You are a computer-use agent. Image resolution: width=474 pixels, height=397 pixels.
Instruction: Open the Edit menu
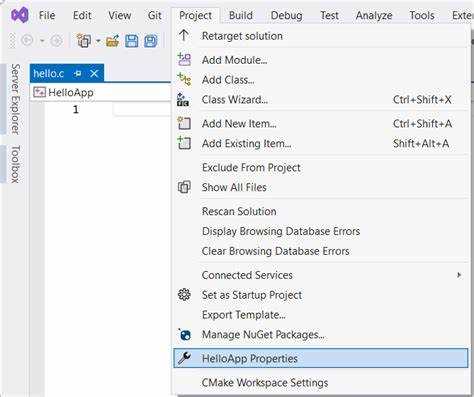coord(82,15)
